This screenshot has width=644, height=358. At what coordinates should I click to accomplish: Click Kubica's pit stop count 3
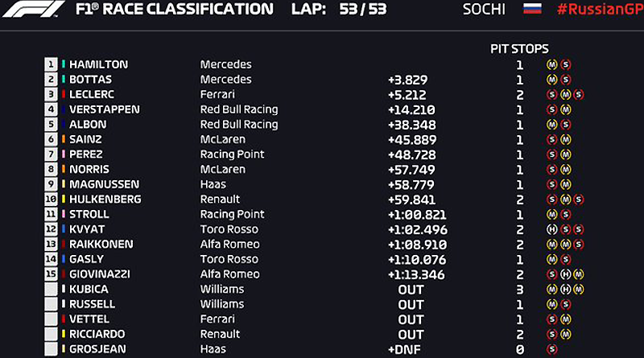pyautogui.click(x=519, y=290)
